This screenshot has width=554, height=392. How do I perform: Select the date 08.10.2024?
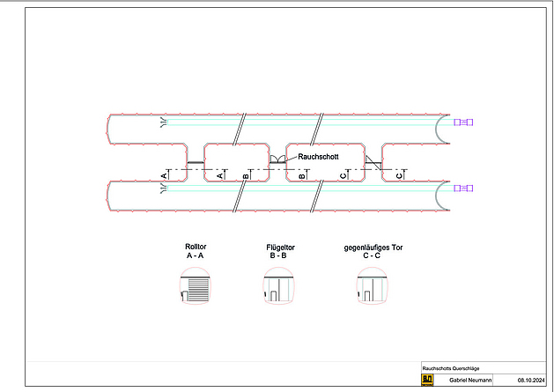[531, 381]
